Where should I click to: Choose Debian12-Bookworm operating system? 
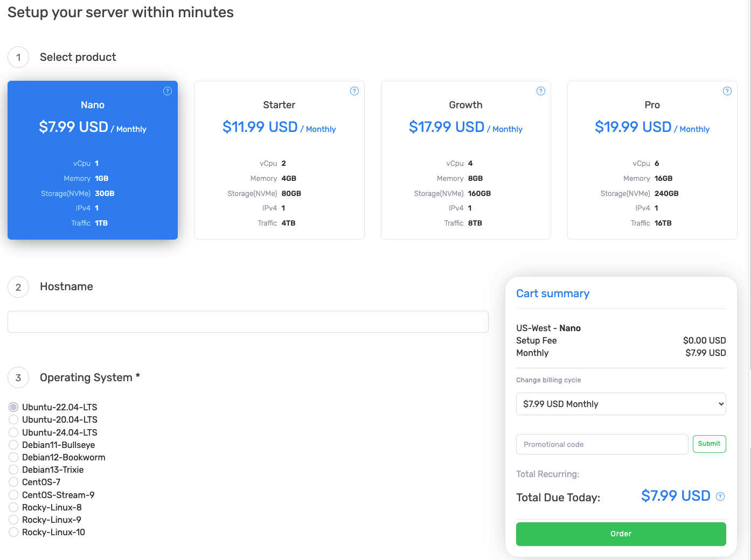13,457
